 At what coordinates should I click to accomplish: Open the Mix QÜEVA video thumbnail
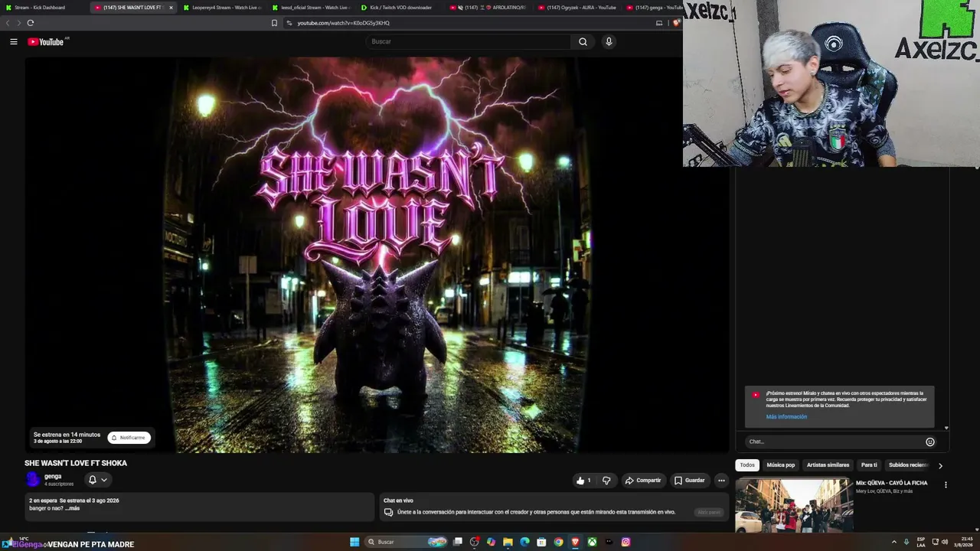[x=794, y=506]
